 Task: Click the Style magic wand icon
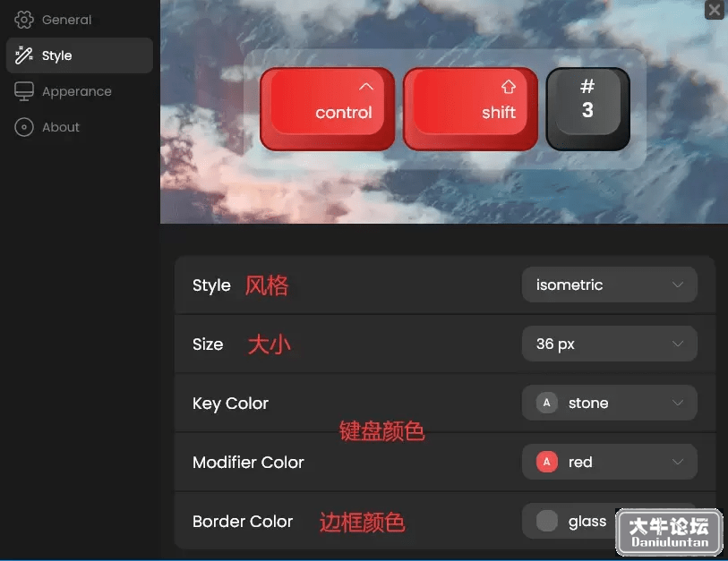(x=23, y=55)
